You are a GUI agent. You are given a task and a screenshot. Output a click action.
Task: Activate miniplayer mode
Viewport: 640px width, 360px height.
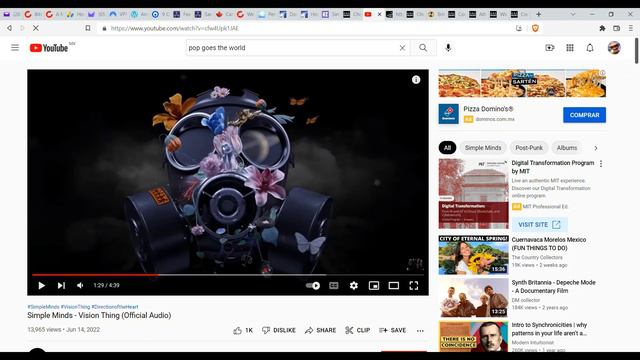[374, 285]
